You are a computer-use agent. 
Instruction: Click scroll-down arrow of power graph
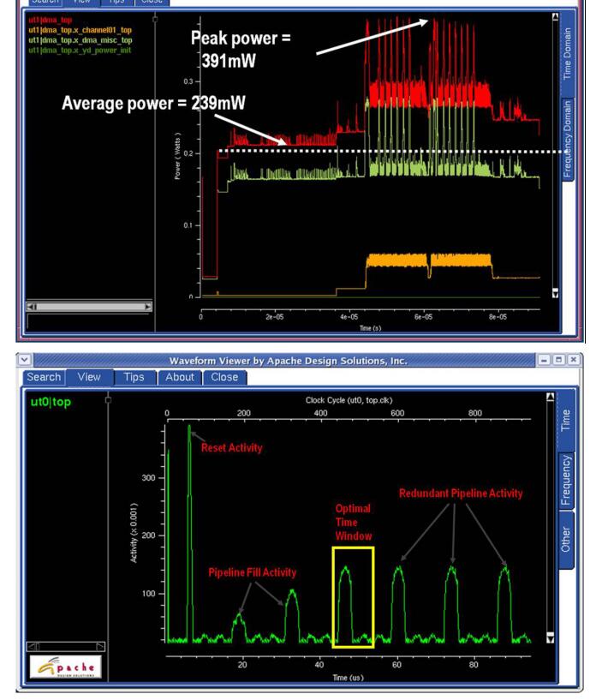click(554, 292)
